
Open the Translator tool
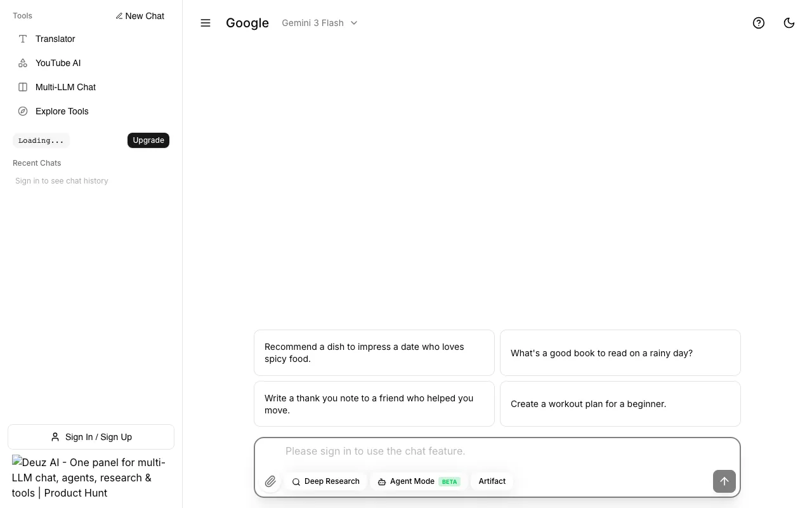pyautogui.click(x=91, y=39)
